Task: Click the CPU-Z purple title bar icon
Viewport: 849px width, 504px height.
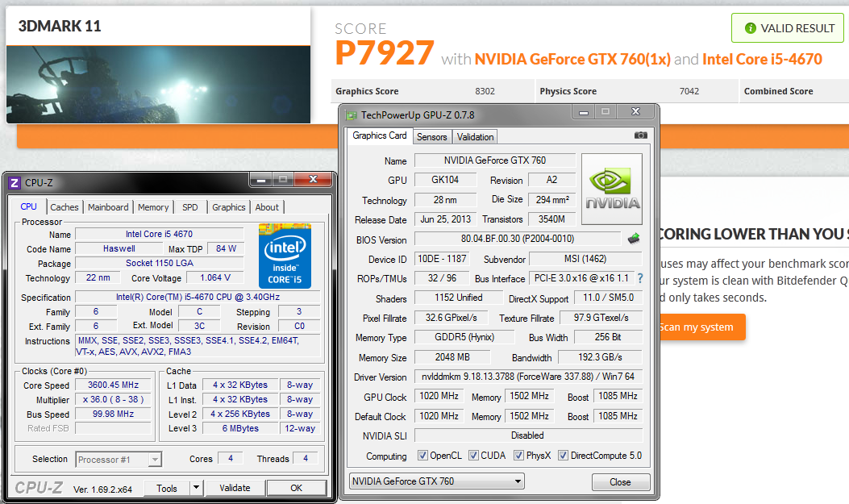Action: coord(15,183)
